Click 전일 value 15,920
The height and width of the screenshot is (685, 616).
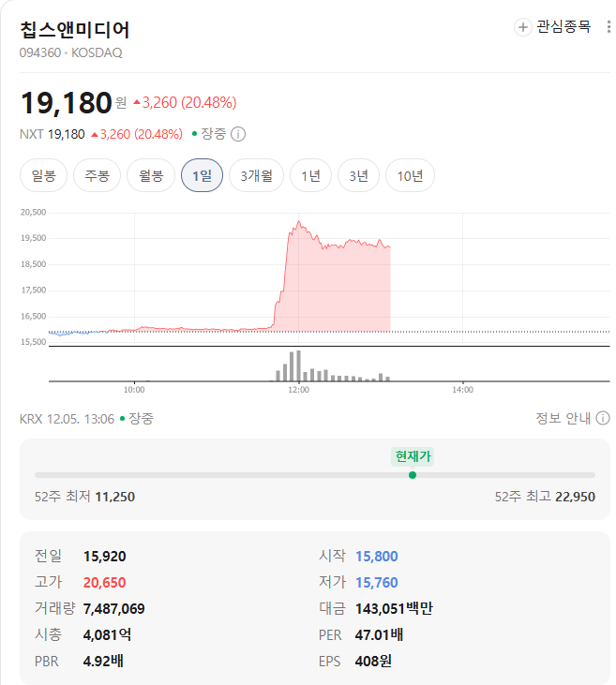tap(104, 556)
